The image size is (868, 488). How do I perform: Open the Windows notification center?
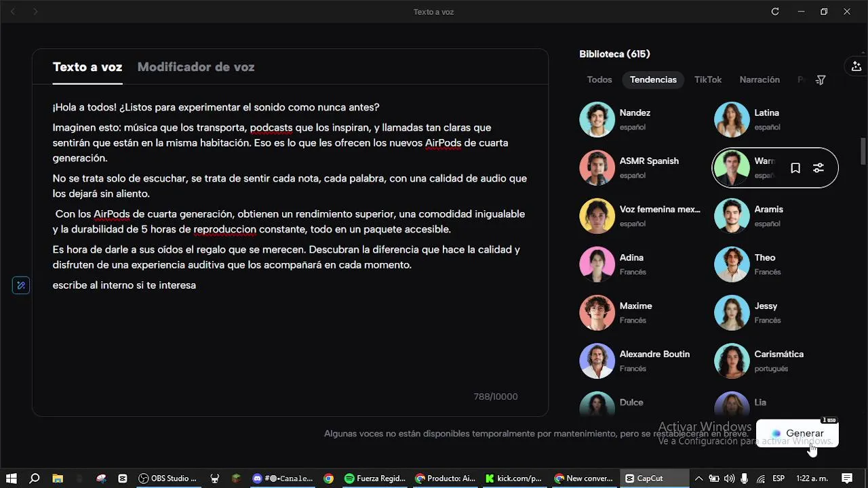pyautogui.click(x=847, y=479)
